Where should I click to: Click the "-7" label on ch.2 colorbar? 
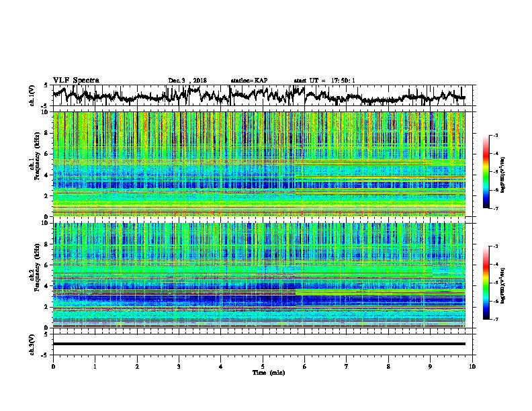click(495, 319)
